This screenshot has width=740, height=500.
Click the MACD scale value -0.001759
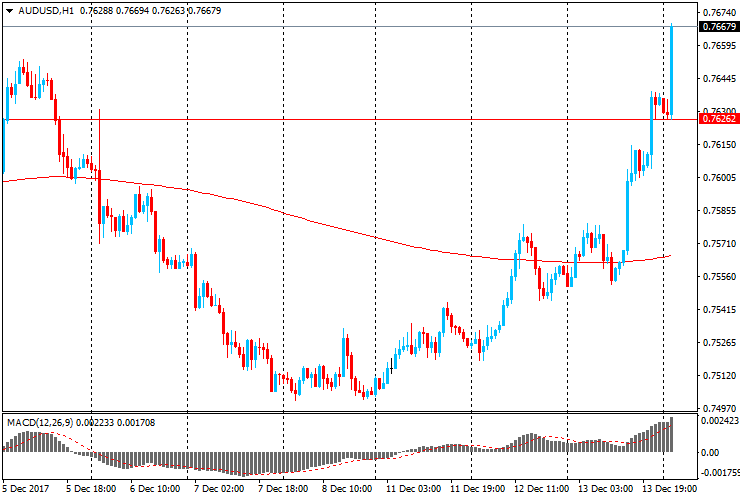point(720,473)
